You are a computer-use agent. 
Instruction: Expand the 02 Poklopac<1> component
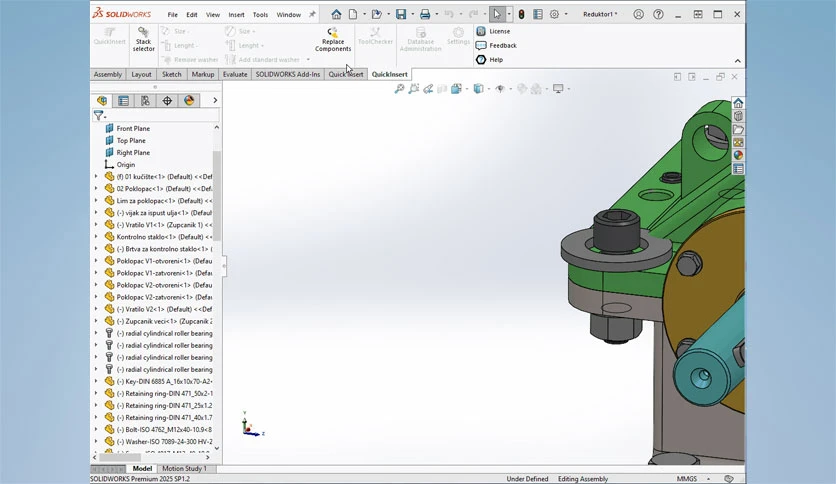96,189
